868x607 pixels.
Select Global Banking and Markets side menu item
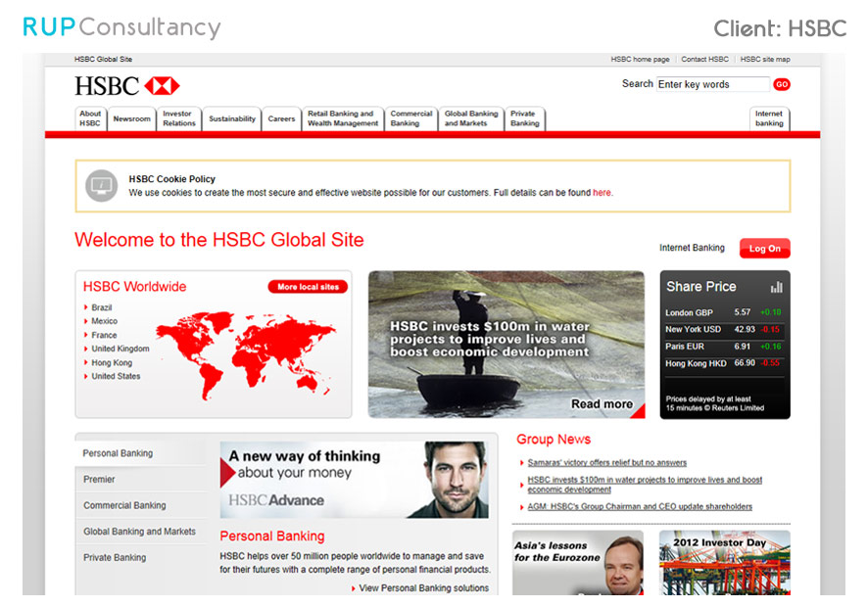141,532
